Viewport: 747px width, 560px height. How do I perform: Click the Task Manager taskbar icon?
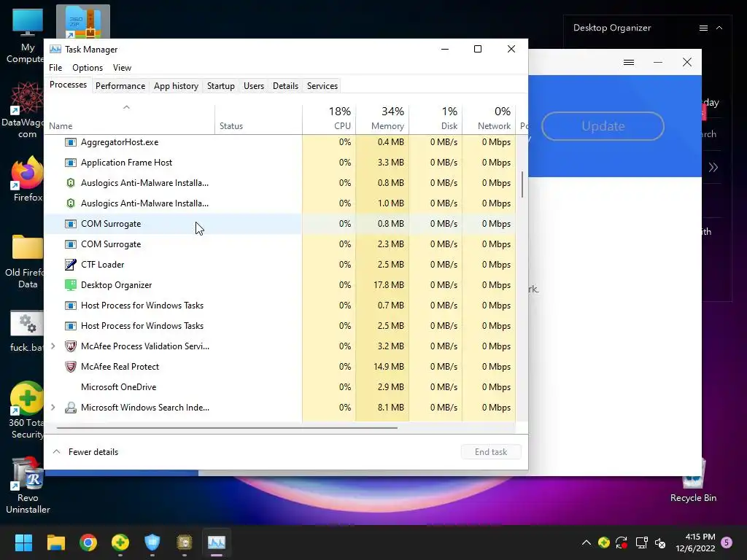(x=216, y=542)
